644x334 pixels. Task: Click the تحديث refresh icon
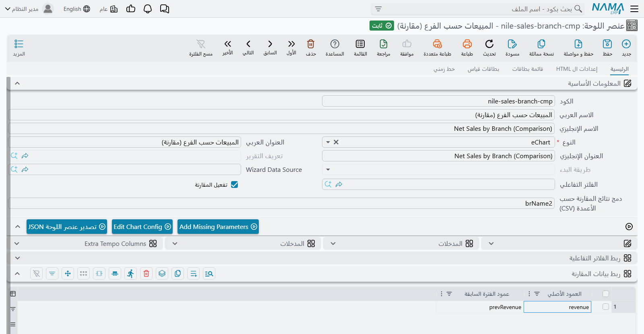[x=489, y=44]
